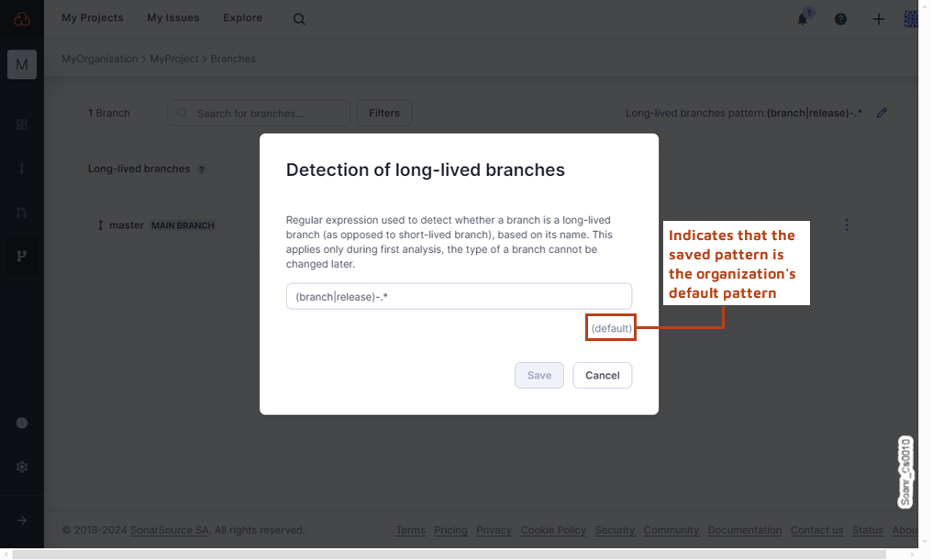Open the SonarCloud home logo
Viewport: 932px width, 560px height.
coord(20,17)
